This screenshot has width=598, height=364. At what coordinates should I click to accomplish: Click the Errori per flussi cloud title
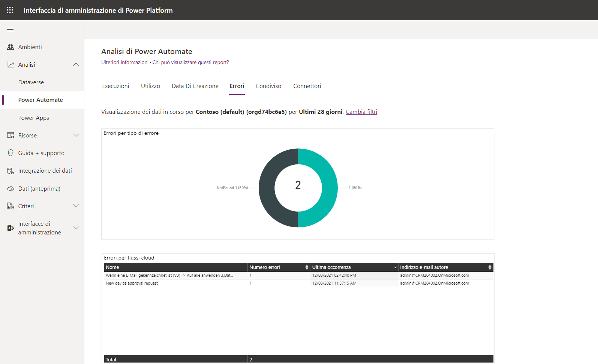[129, 258]
